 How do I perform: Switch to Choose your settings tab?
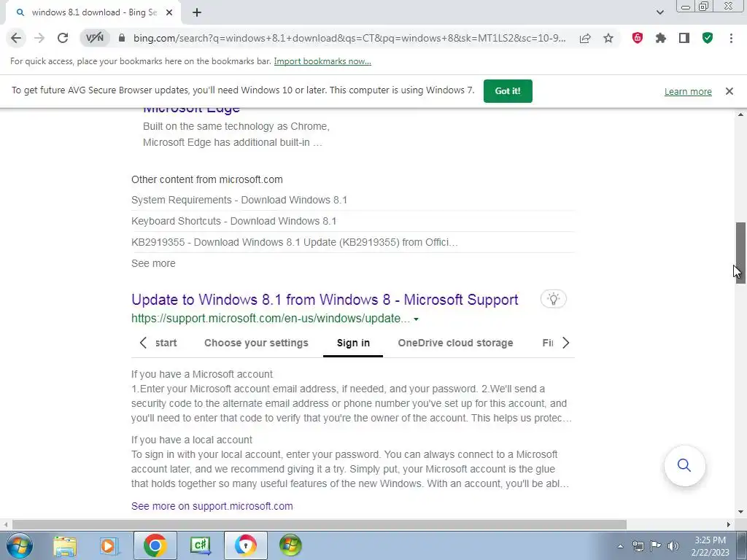click(256, 343)
